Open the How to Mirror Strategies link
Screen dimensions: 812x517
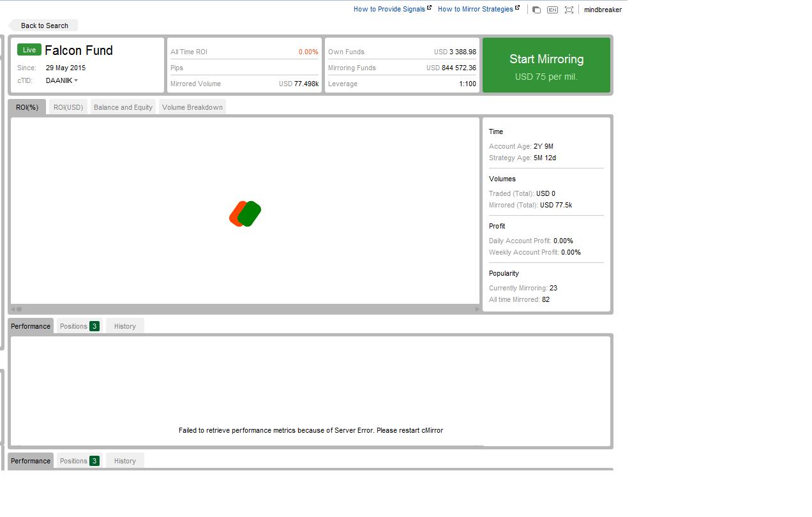pos(478,9)
